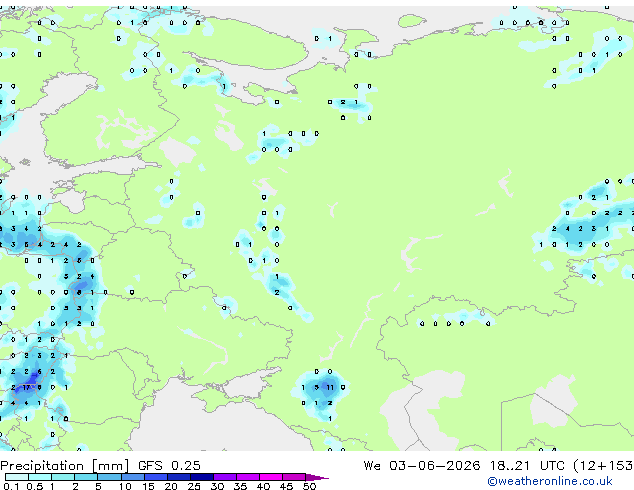Pick the 1–2 mm legend color box
Viewport: 634px width, 490px height.
tap(63, 477)
